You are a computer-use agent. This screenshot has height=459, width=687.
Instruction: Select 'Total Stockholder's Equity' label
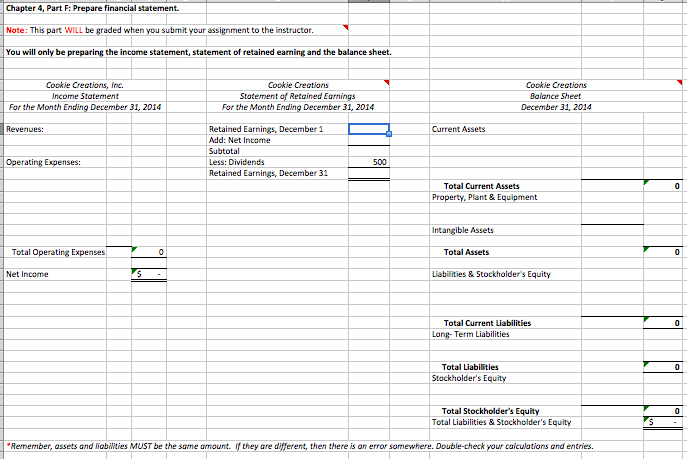(x=490, y=411)
